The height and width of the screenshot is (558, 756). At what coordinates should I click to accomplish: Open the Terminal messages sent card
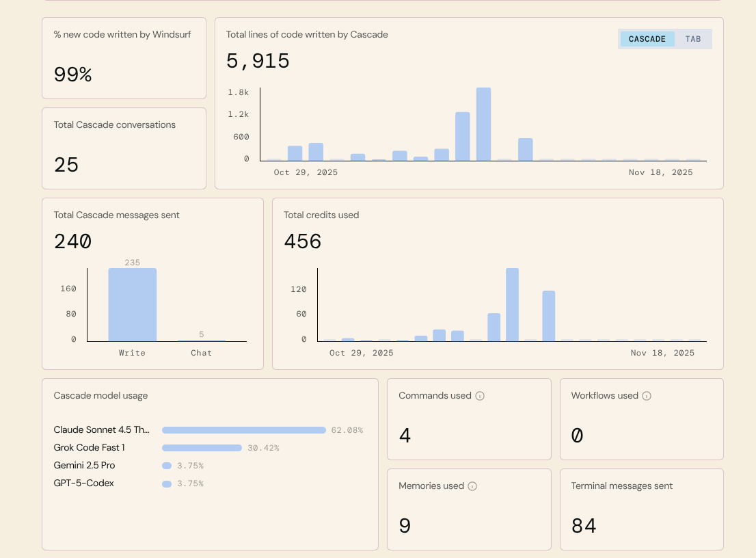click(x=641, y=509)
